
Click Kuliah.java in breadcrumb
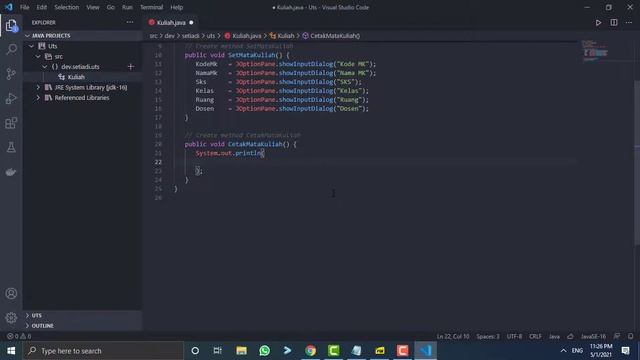click(x=247, y=36)
